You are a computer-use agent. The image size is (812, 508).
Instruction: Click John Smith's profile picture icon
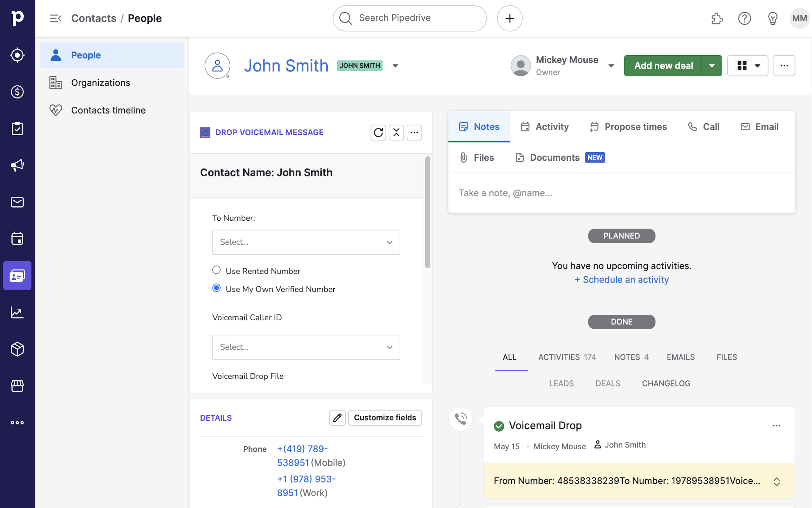(x=217, y=65)
